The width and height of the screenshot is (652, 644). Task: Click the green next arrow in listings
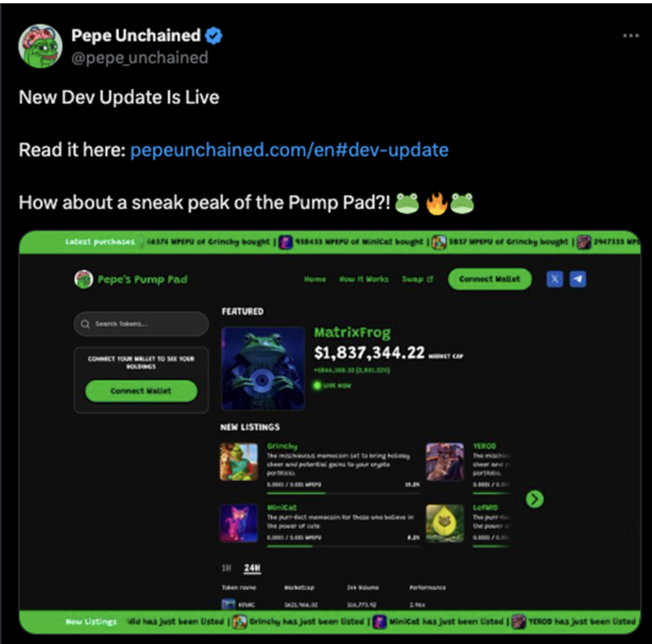point(535,499)
